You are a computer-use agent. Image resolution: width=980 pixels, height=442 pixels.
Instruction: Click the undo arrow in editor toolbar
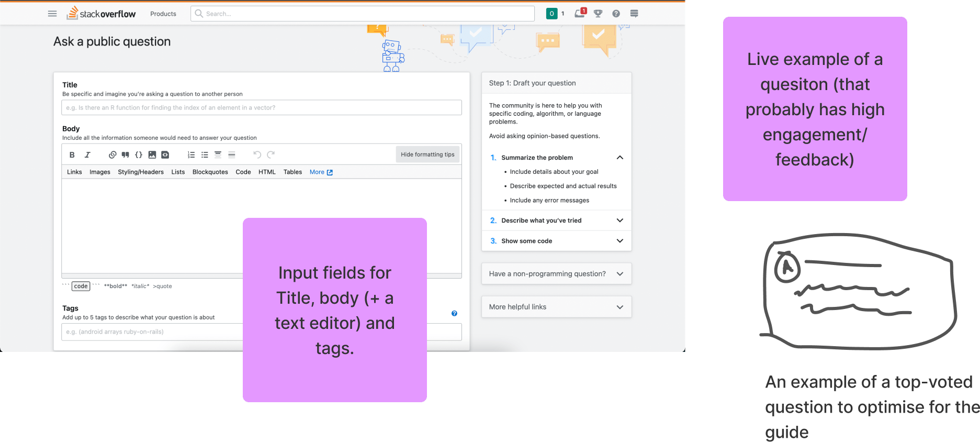click(x=257, y=154)
